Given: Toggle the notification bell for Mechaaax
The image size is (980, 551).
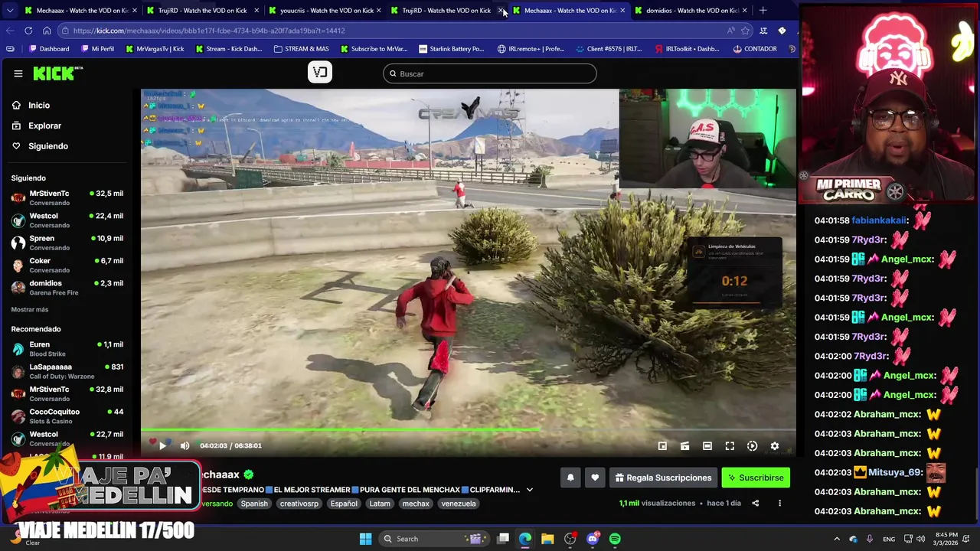Looking at the screenshot, I should [x=570, y=478].
